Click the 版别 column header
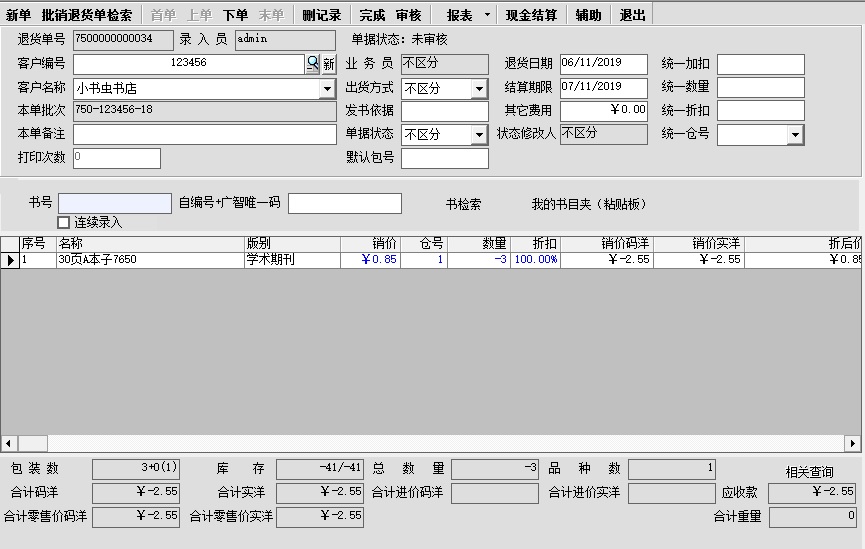The image size is (865, 549). click(x=292, y=243)
